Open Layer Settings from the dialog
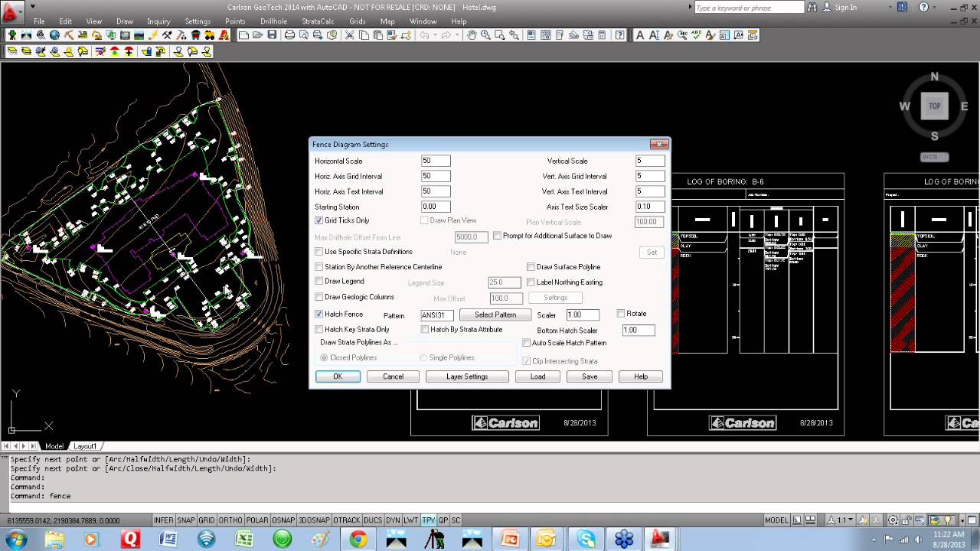The height and width of the screenshot is (551, 980). 467,377
